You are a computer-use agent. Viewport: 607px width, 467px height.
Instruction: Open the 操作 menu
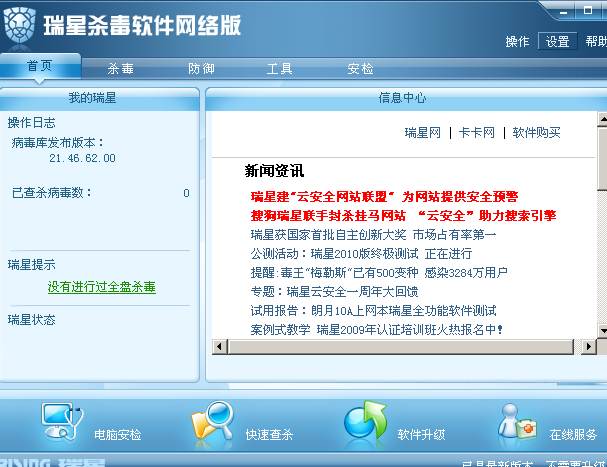click(517, 41)
